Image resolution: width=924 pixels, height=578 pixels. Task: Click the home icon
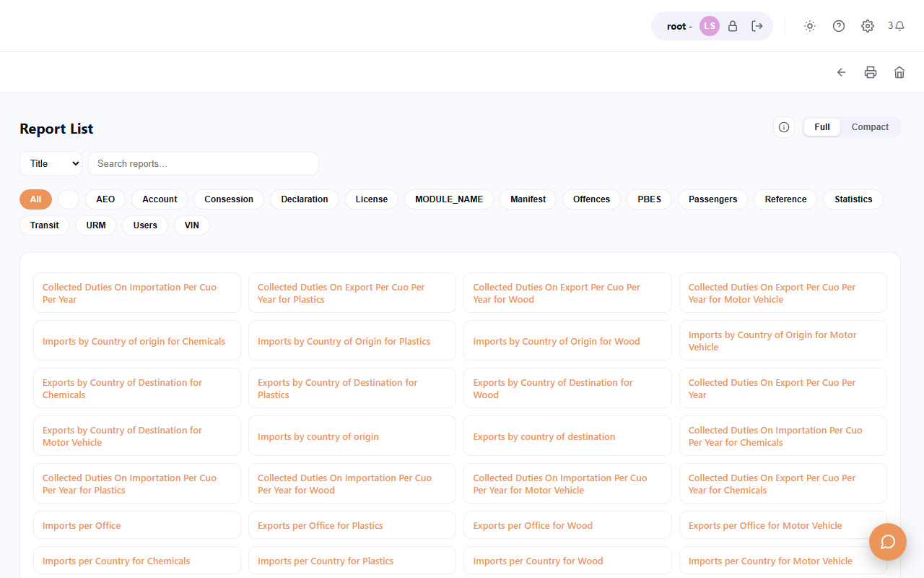(x=899, y=72)
